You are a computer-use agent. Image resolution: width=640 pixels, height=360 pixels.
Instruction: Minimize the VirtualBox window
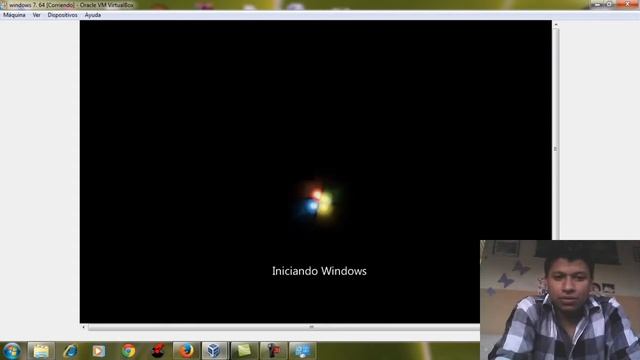point(598,4)
